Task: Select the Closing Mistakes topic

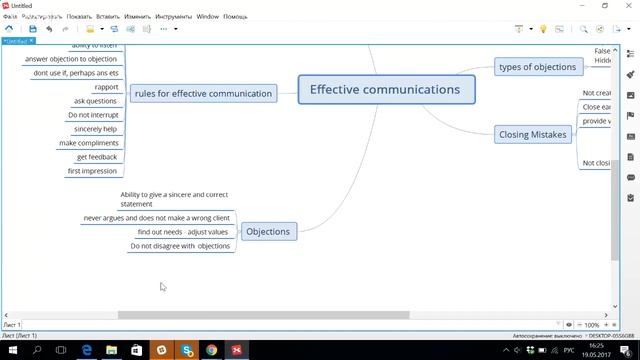Action: point(533,134)
